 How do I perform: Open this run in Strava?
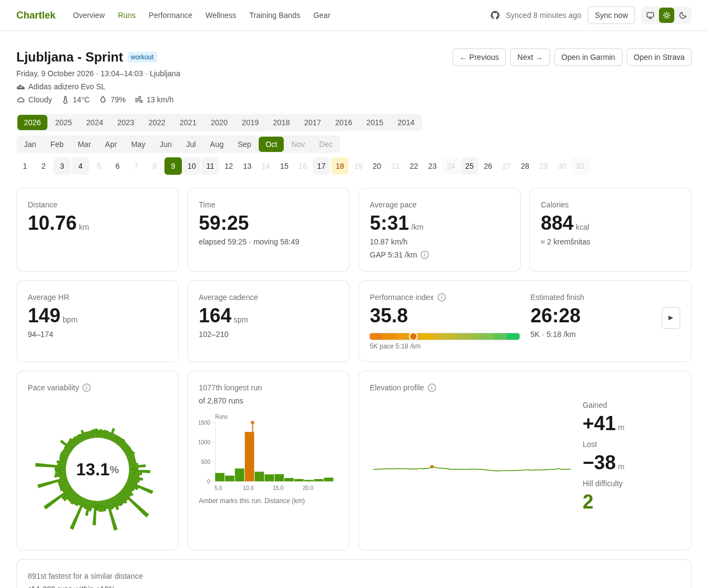click(659, 57)
